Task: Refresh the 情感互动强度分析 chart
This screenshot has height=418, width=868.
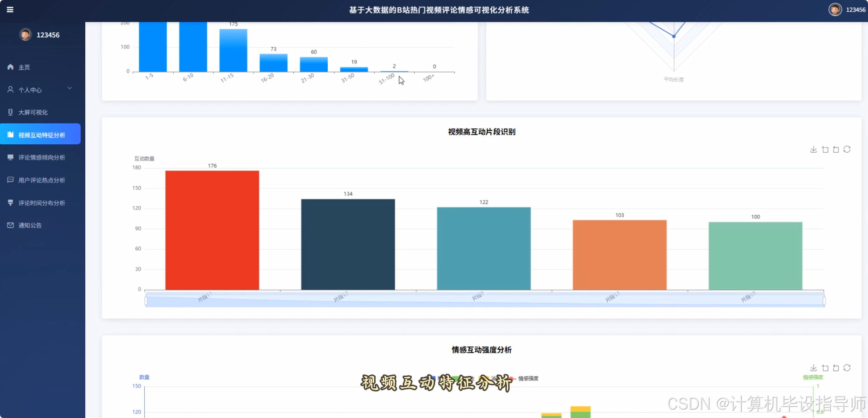Action: (x=848, y=368)
